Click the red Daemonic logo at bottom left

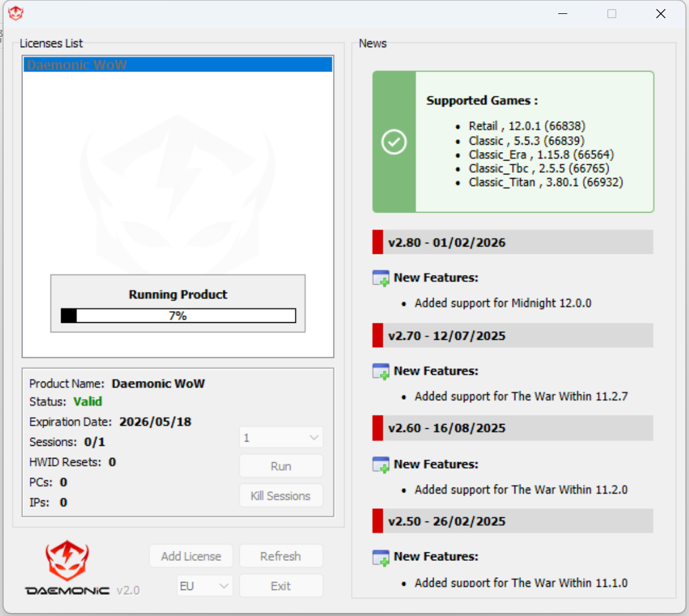[x=67, y=560]
